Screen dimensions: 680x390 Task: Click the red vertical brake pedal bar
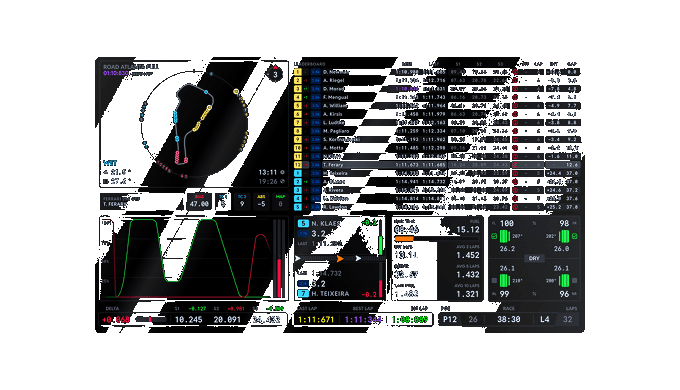click(279, 278)
